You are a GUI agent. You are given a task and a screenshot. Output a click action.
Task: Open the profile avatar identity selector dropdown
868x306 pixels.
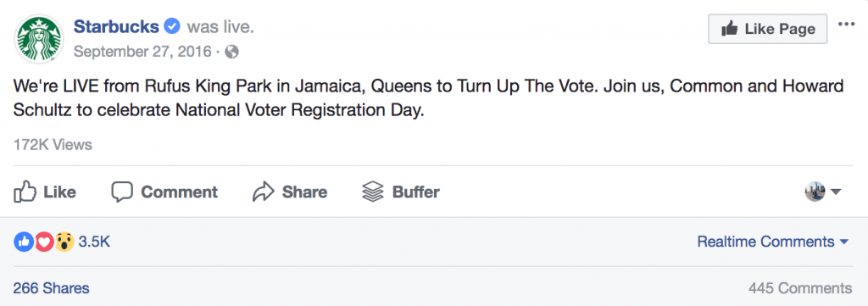[x=822, y=192]
